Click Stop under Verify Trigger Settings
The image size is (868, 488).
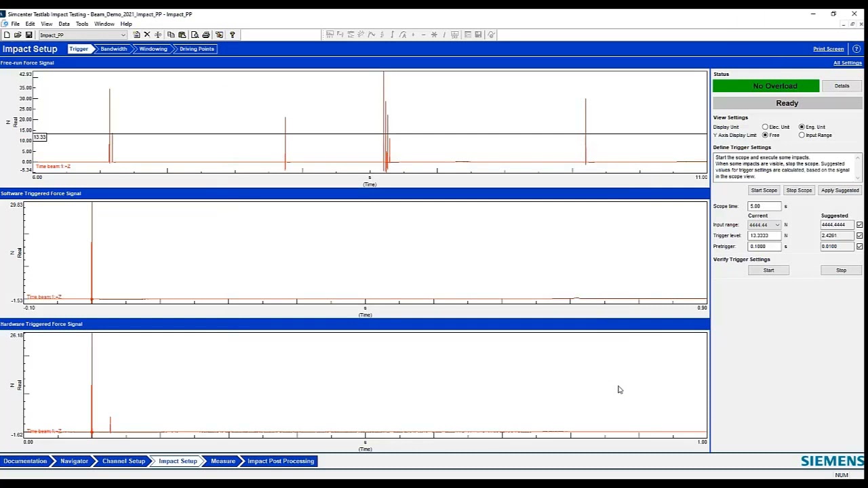click(841, 270)
